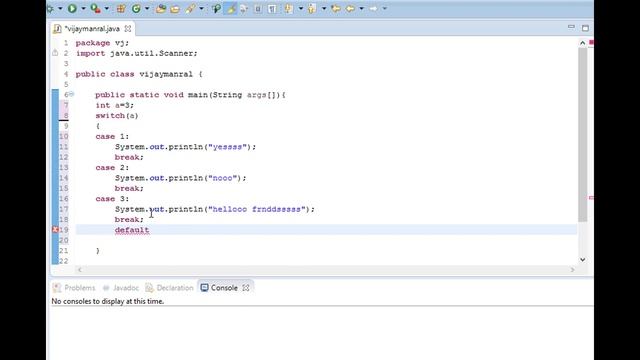The image size is (640, 360).
Task: Click the Debug bug icon in the toolbar
Action: click(50, 8)
